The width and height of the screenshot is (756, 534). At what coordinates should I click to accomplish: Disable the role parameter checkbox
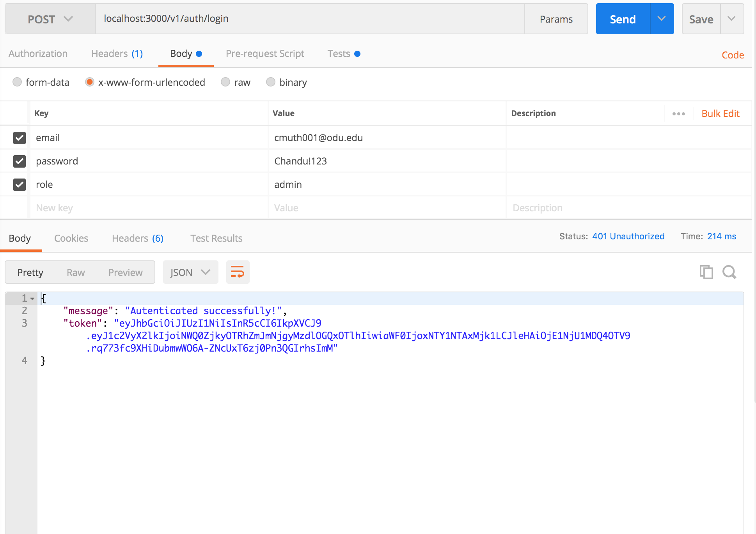20,184
